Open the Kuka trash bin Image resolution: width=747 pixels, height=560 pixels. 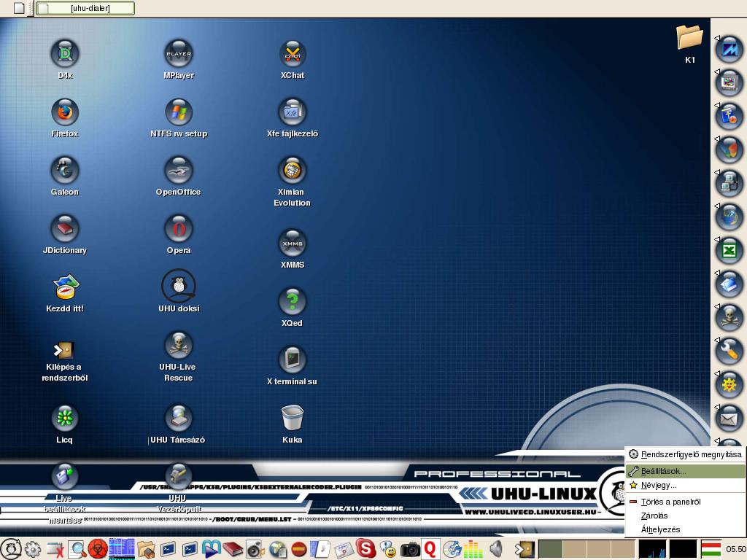coord(293,418)
